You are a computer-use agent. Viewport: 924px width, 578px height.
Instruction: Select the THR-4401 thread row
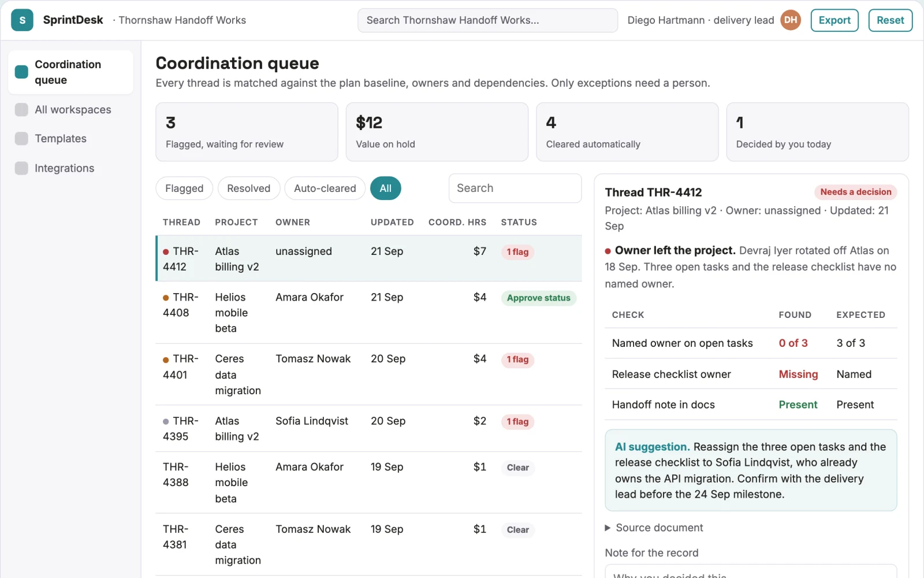tap(368, 375)
